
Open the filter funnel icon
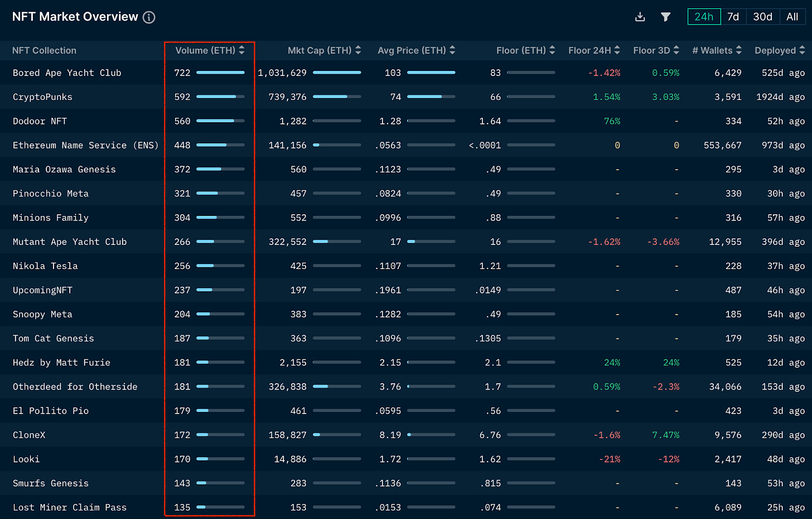(x=665, y=17)
